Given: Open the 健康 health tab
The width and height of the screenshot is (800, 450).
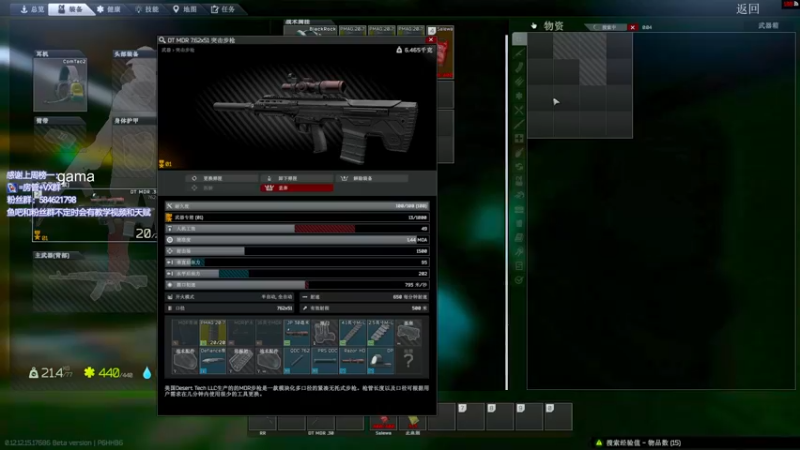Looking at the screenshot, I should [109, 9].
